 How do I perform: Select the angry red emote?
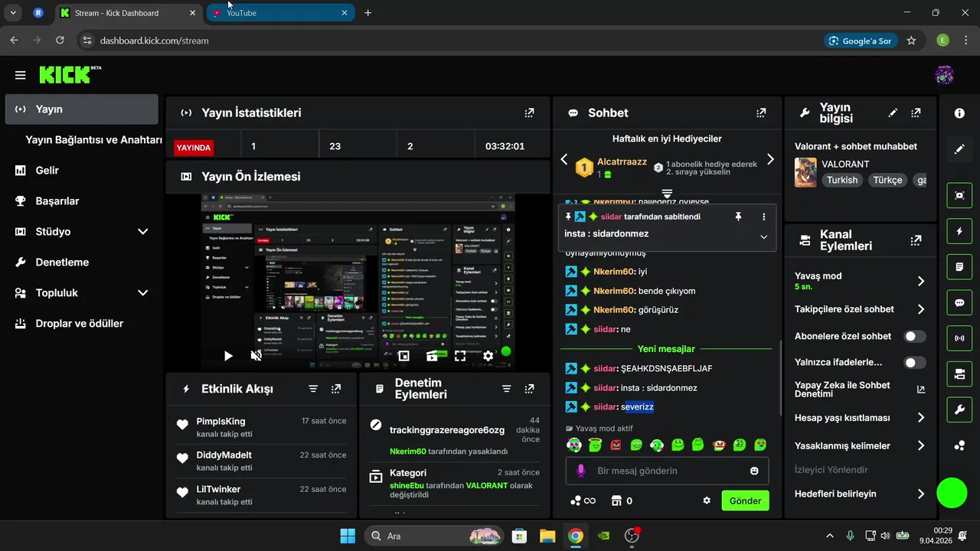616,445
